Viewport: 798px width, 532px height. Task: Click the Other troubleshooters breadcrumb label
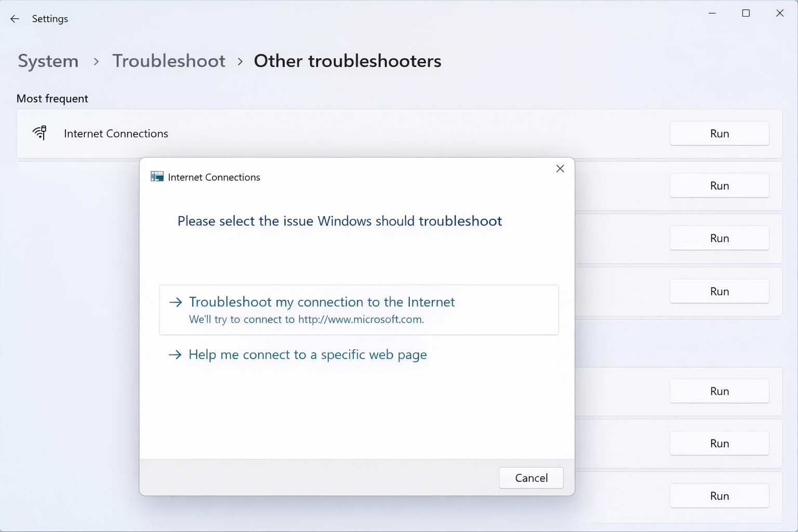tap(347, 61)
